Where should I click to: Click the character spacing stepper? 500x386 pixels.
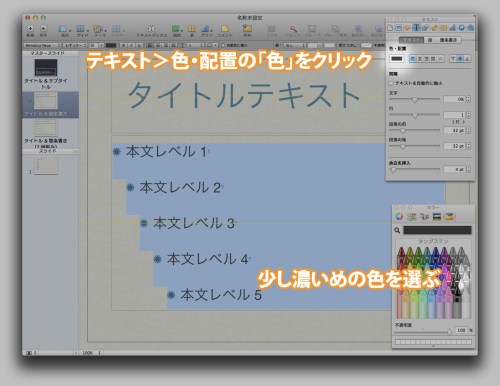(469, 99)
